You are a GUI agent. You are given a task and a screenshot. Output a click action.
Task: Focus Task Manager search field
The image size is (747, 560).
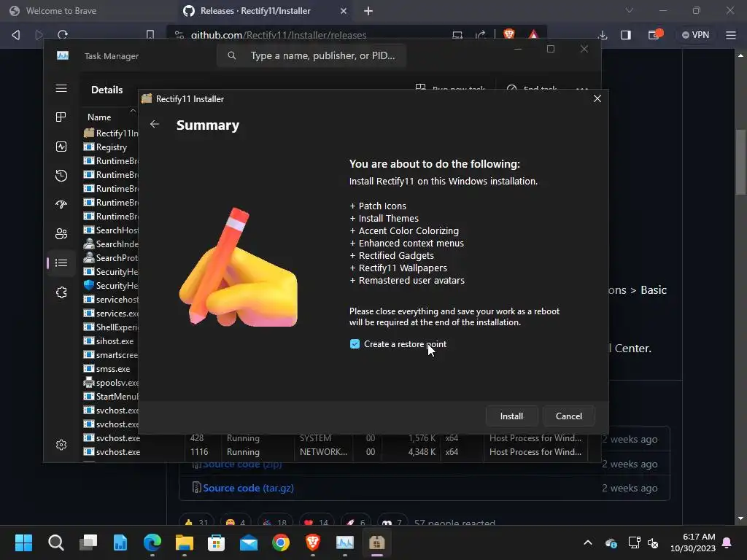(x=311, y=55)
